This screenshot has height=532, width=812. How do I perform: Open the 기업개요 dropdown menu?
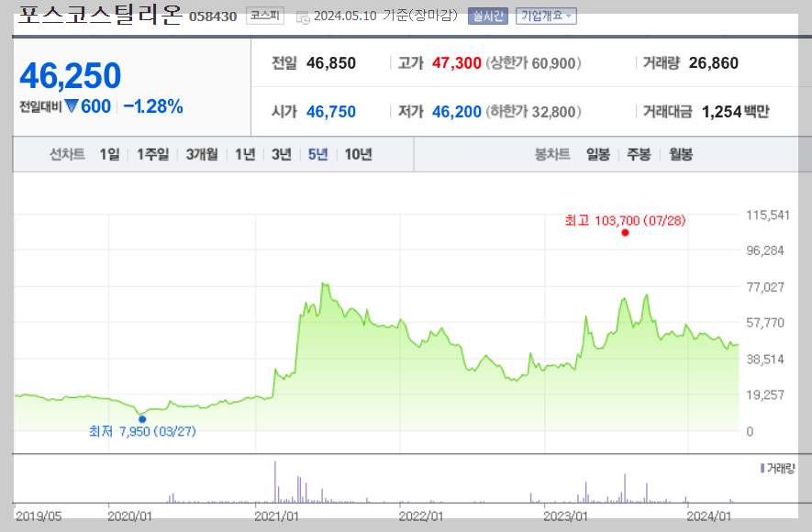[541, 17]
